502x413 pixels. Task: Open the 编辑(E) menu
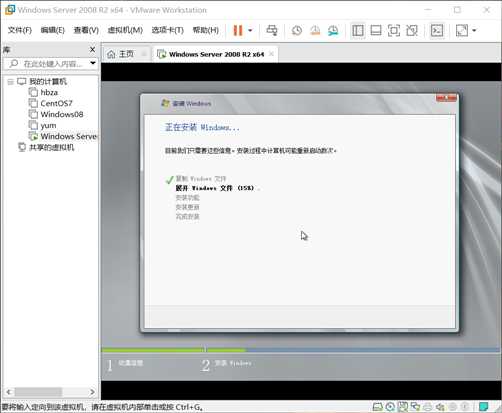point(52,30)
